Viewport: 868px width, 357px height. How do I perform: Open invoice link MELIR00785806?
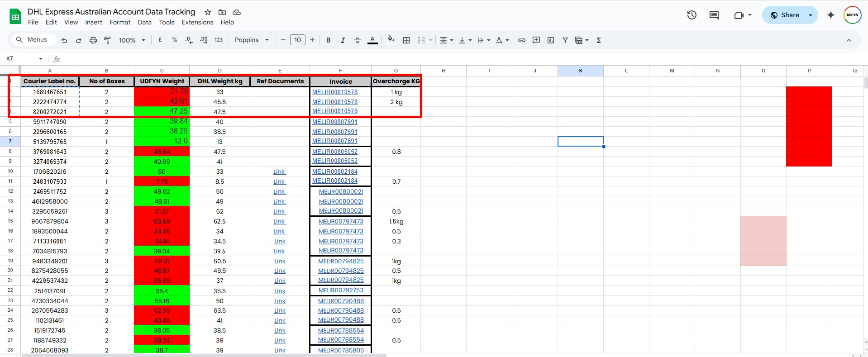coord(341,350)
